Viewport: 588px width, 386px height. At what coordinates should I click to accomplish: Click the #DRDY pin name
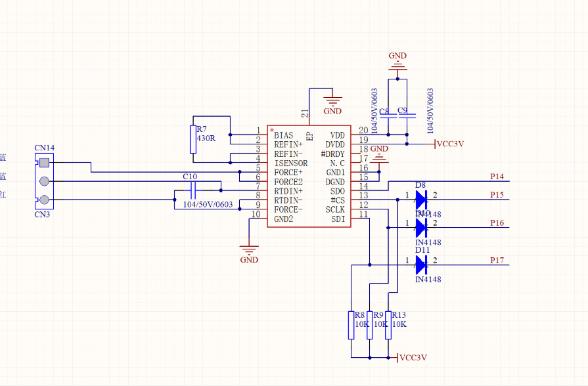pos(332,154)
